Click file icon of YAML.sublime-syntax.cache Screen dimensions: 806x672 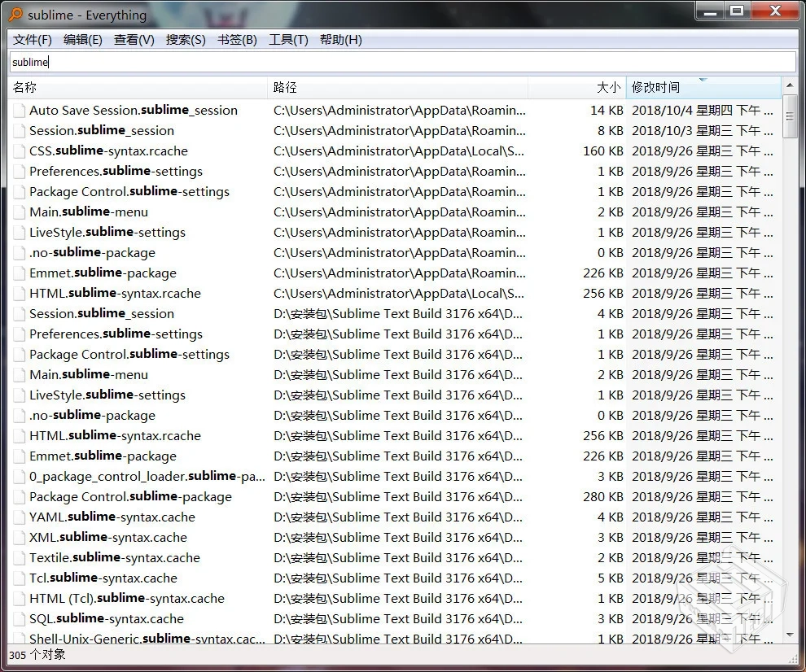19,517
